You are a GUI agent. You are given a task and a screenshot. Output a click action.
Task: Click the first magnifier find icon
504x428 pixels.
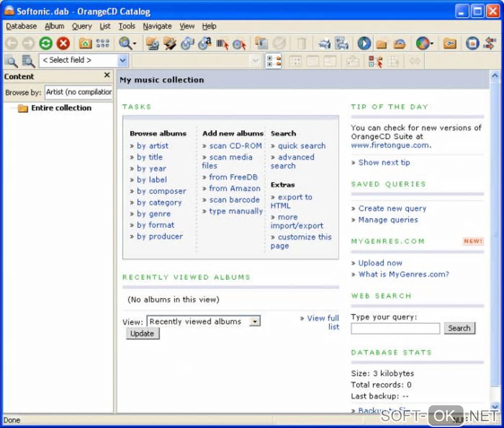11,61
